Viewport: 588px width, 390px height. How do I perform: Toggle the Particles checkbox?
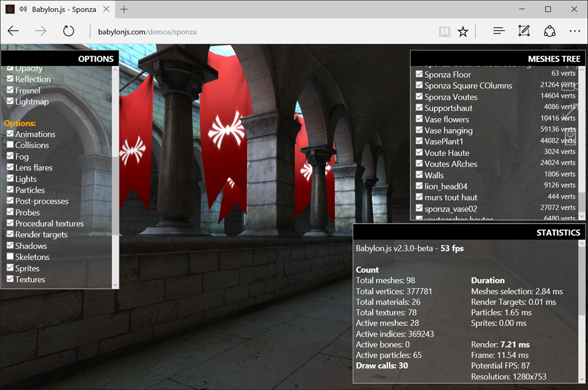(10, 190)
